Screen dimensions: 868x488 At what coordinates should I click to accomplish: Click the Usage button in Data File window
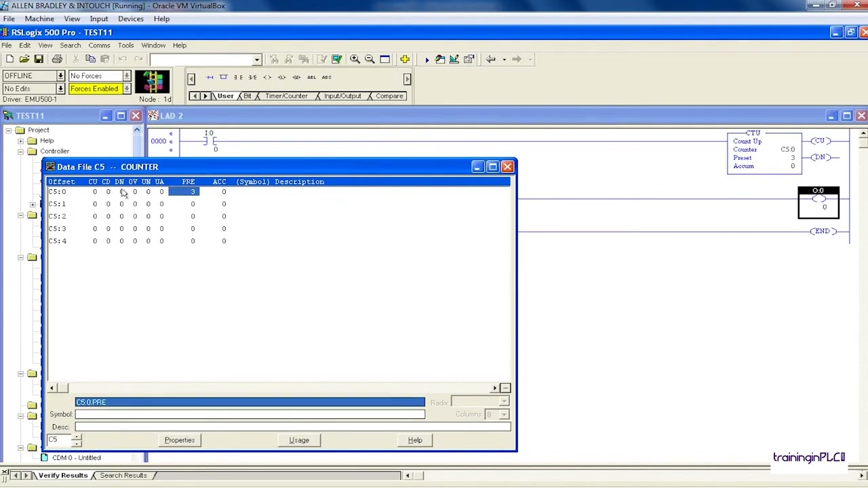click(299, 441)
